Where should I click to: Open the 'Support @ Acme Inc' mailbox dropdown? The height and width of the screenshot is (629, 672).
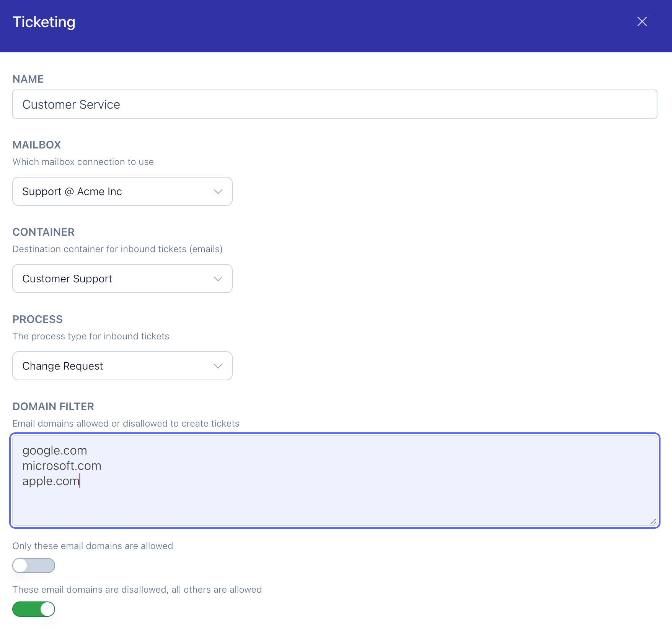[115, 192]
